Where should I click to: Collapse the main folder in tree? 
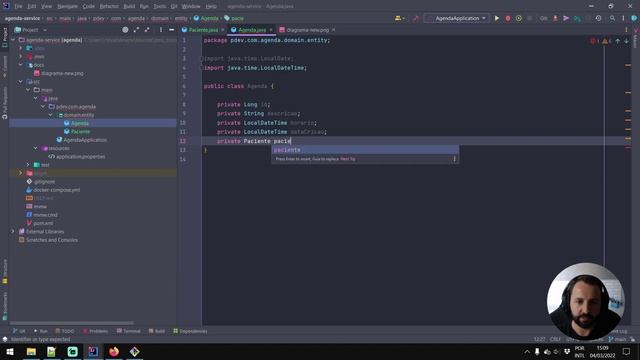pyautogui.click(x=28, y=90)
